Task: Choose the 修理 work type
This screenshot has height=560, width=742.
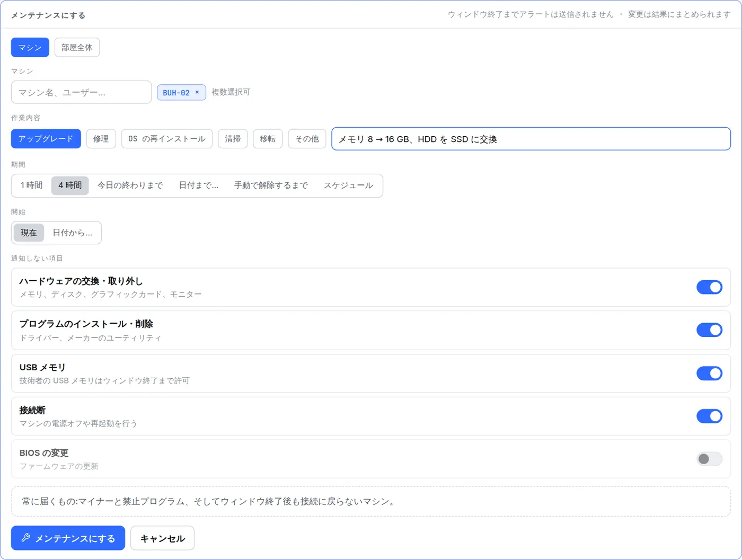Action: coord(101,139)
